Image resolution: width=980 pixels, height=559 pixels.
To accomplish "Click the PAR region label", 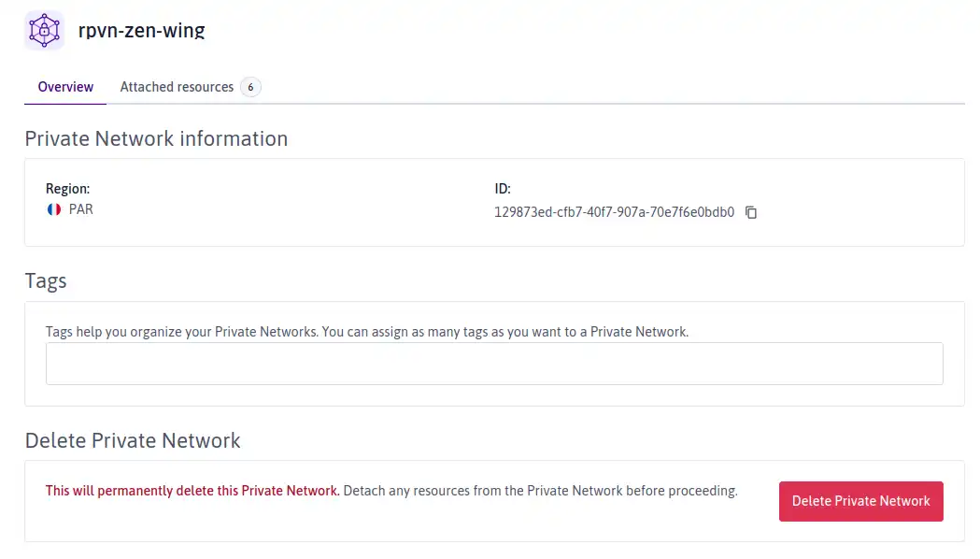I will [80, 209].
